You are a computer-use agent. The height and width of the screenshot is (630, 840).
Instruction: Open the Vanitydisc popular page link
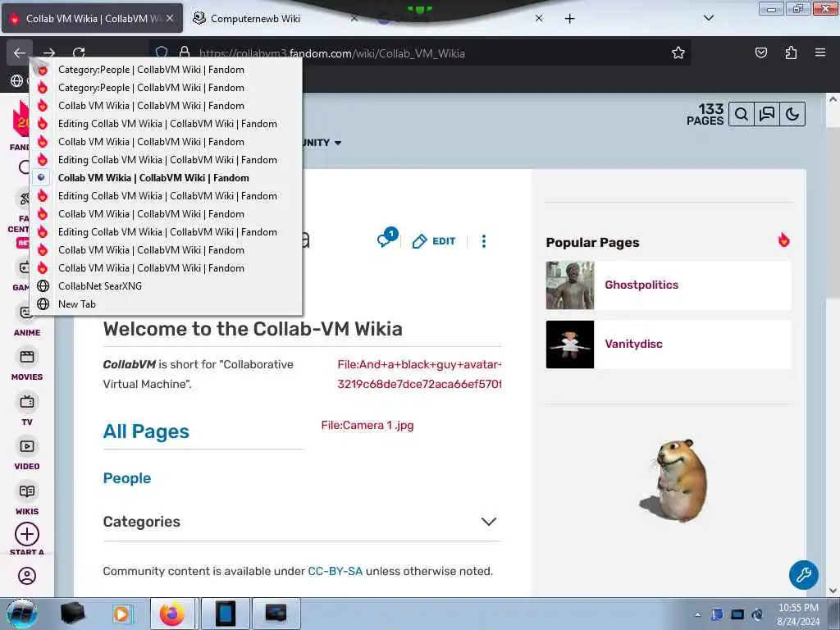pyautogui.click(x=634, y=344)
